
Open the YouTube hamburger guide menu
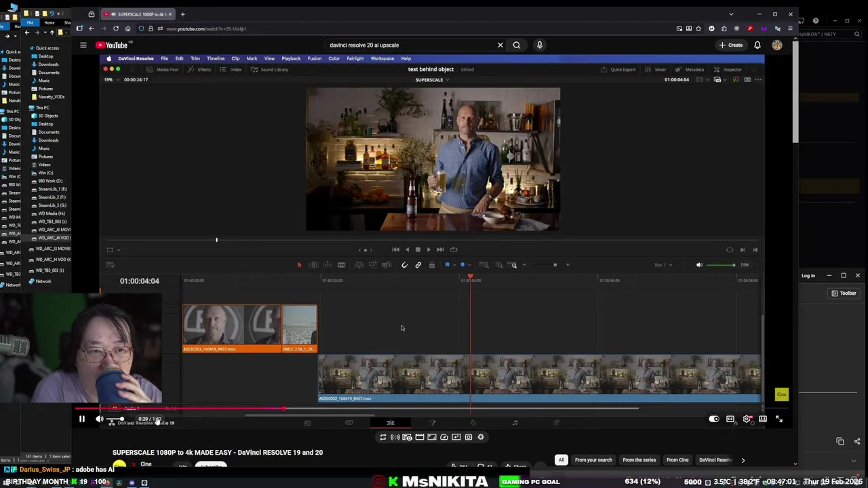pos(83,45)
